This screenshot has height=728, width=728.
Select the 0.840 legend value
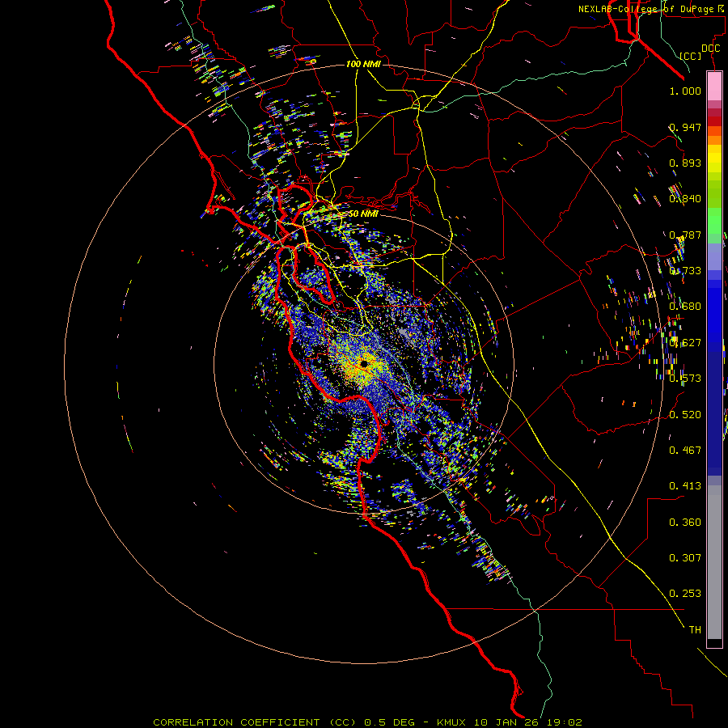(x=685, y=199)
